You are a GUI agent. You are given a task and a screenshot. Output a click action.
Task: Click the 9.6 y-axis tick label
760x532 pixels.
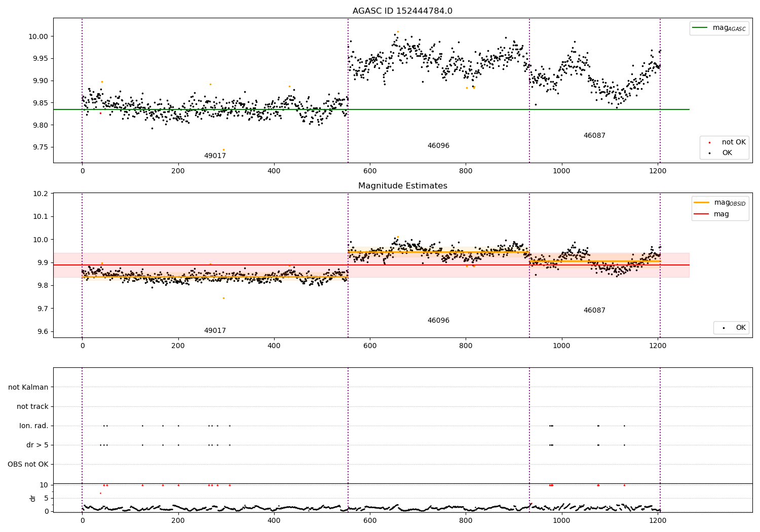pyautogui.click(x=43, y=332)
